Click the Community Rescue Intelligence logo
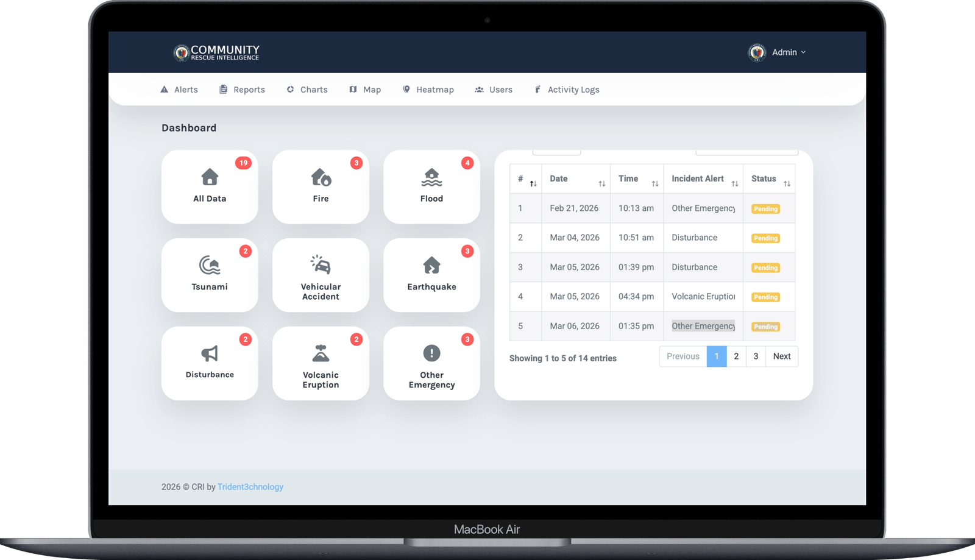The height and width of the screenshot is (560, 975). (216, 52)
